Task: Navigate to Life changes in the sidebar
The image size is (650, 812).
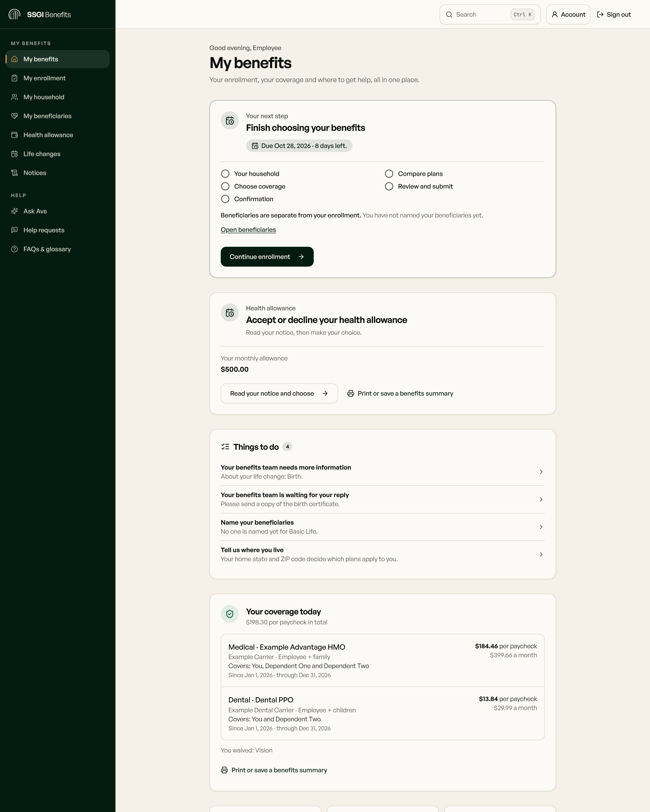Action: pos(57,154)
